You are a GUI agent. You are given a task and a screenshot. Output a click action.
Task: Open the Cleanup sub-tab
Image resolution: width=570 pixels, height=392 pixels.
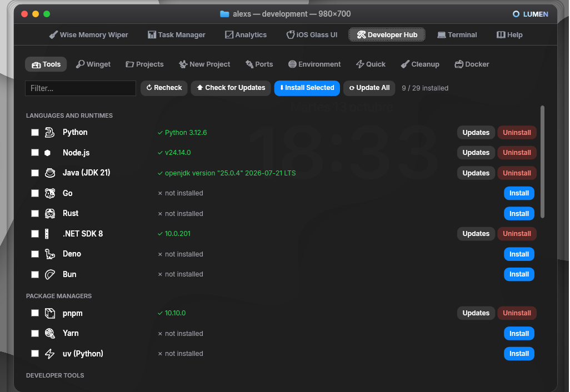(x=420, y=64)
